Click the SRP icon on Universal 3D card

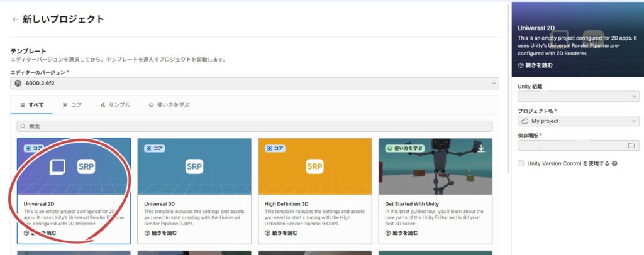tap(194, 166)
